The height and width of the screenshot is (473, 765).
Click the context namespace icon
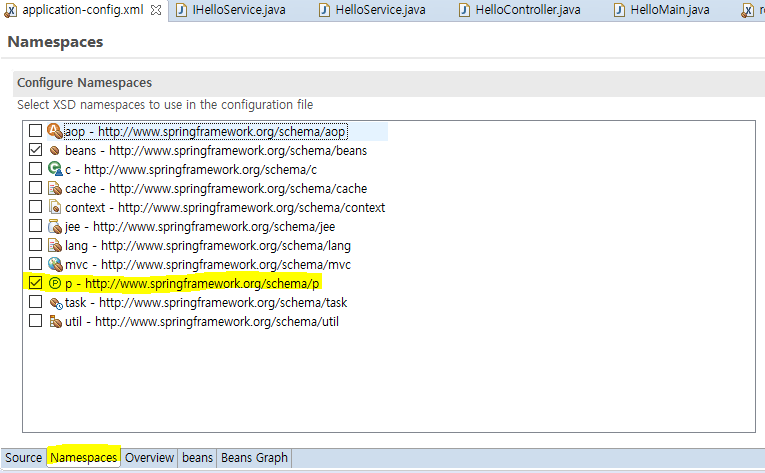(55, 207)
